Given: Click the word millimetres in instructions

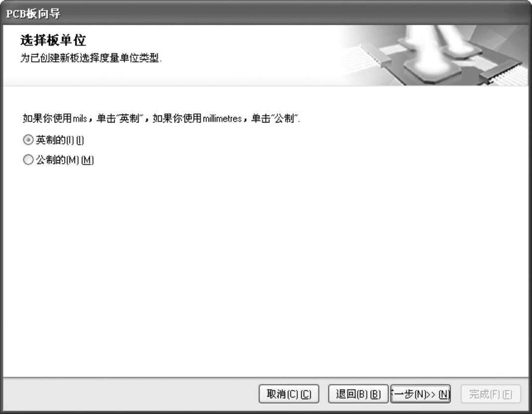Looking at the screenshot, I should pos(222,118).
